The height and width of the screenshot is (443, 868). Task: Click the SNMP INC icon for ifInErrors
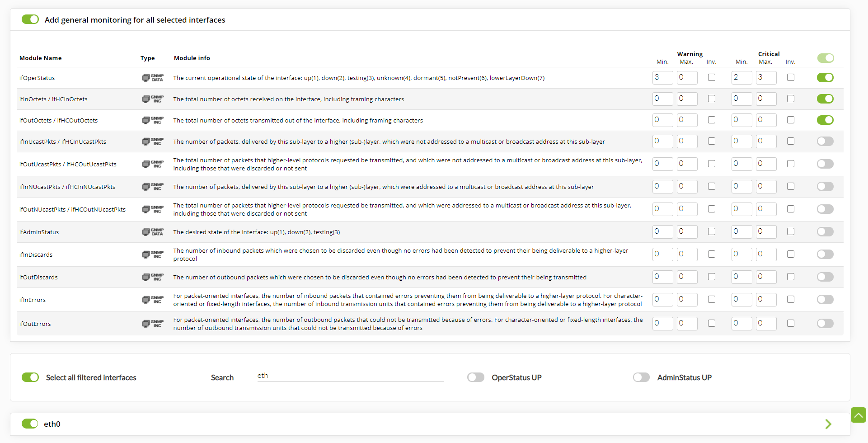[153, 300]
